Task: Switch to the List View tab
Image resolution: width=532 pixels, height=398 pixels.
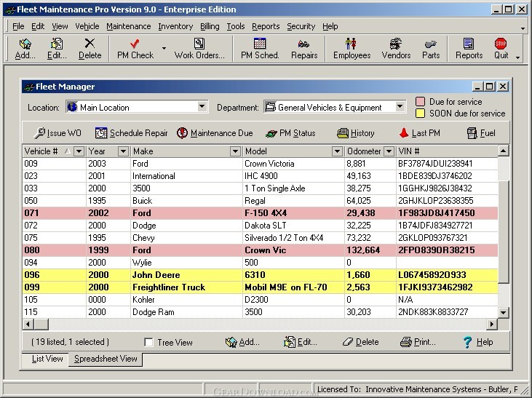Action: (x=47, y=359)
